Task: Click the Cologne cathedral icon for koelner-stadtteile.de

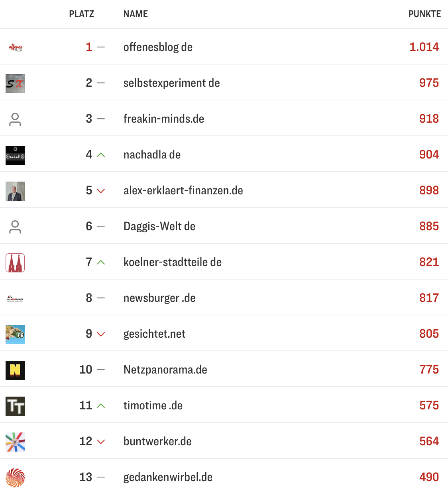Action: [15, 262]
